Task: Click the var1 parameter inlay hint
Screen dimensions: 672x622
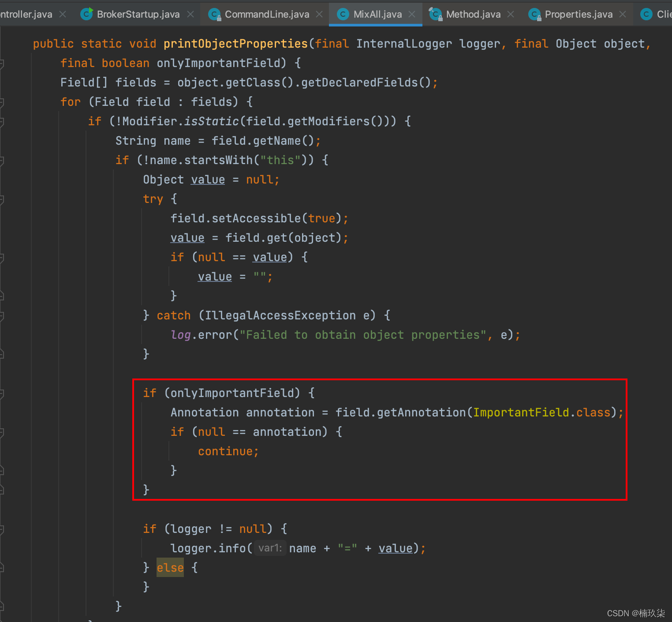Action: 270,548
